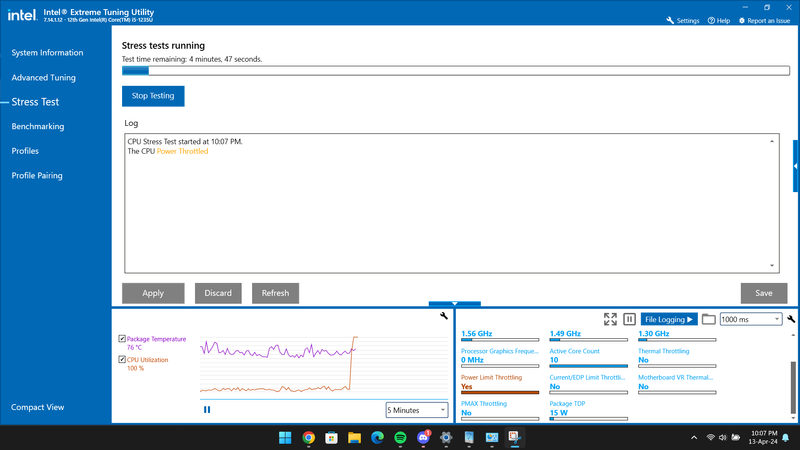Screen dimensions: 800x450
Task: Open the Help menu
Action: click(718, 20)
